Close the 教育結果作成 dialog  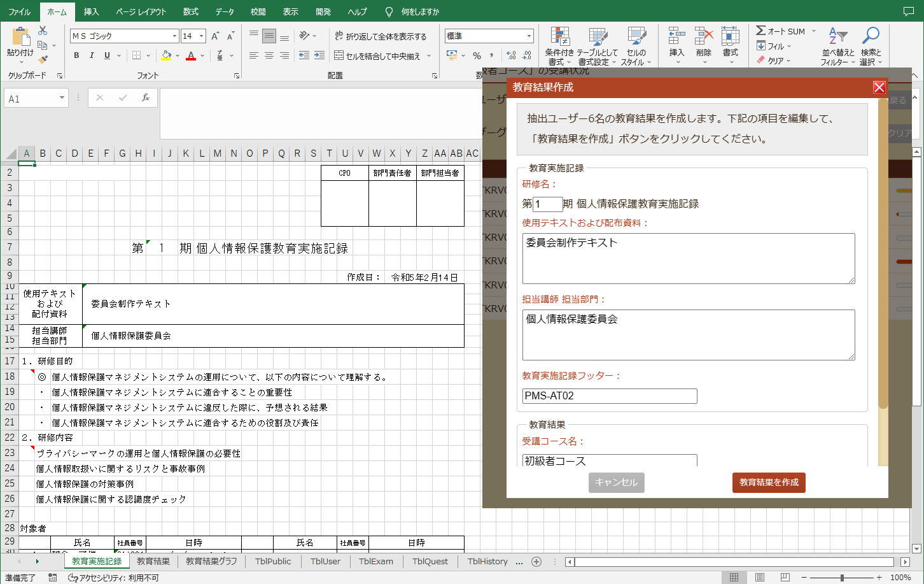click(x=879, y=87)
